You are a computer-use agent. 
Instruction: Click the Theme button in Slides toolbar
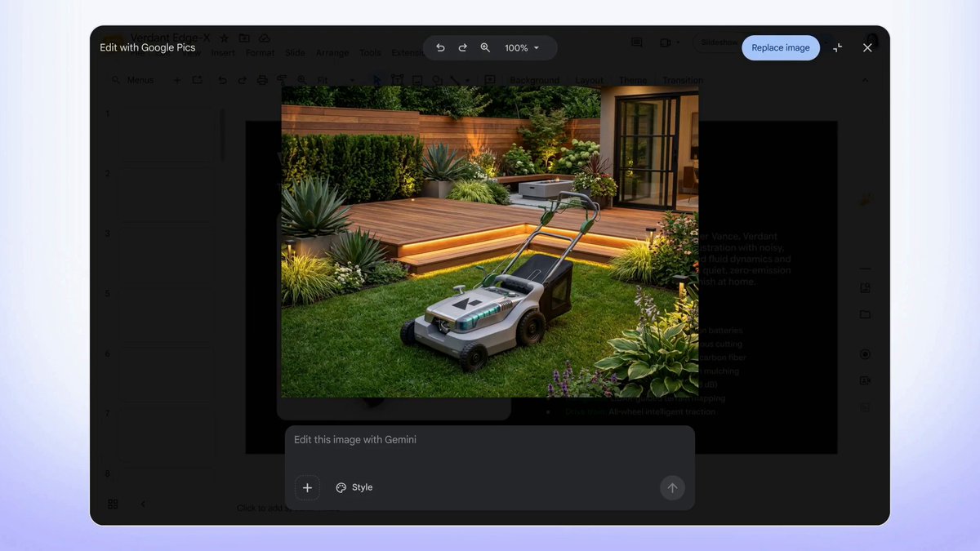point(633,80)
